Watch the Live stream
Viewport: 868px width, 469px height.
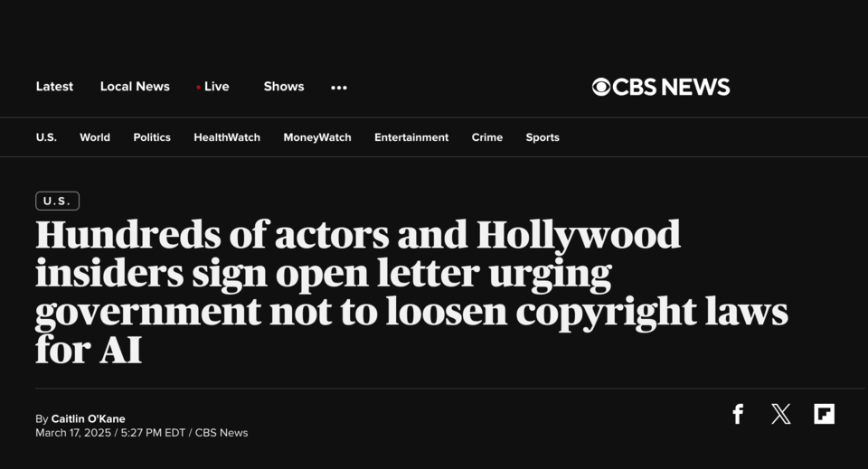click(x=215, y=87)
